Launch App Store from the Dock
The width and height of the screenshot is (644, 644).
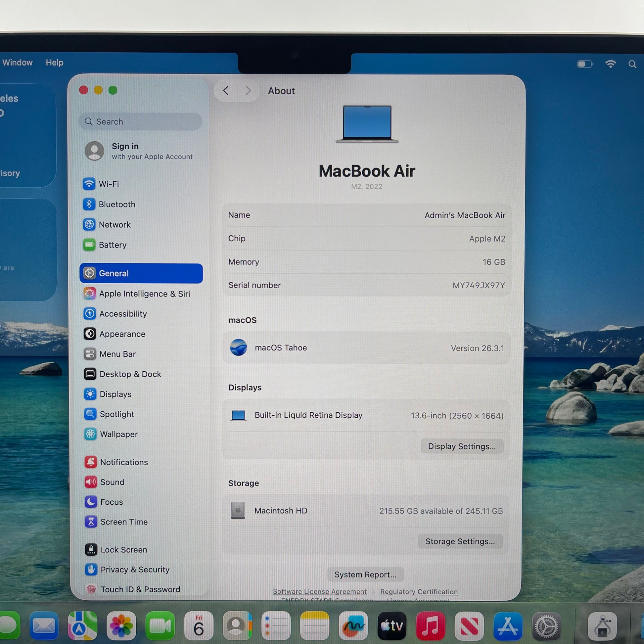[507, 626]
